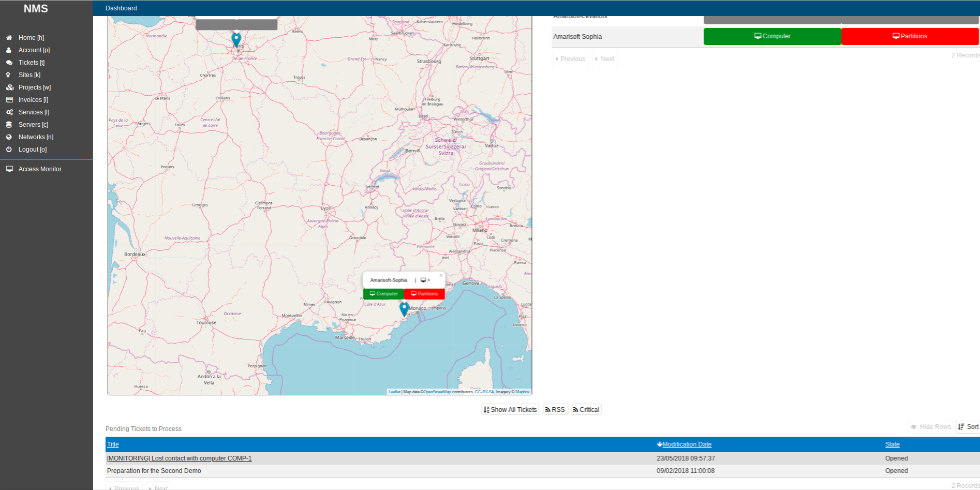Click the Home sidebar icon
The image size is (980, 490).
coord(9,38)
